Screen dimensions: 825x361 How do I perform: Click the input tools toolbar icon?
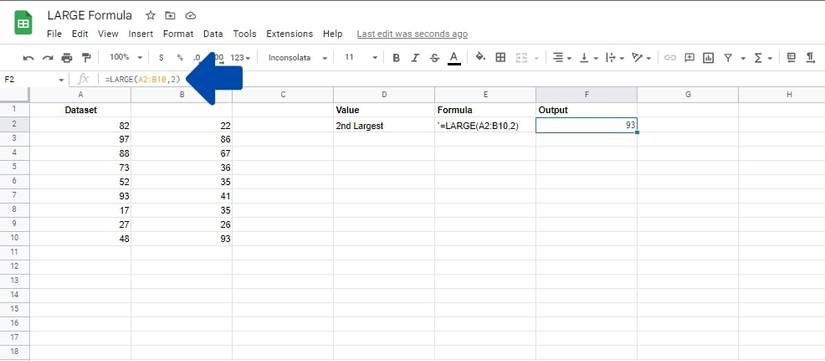tap(791, 58)
